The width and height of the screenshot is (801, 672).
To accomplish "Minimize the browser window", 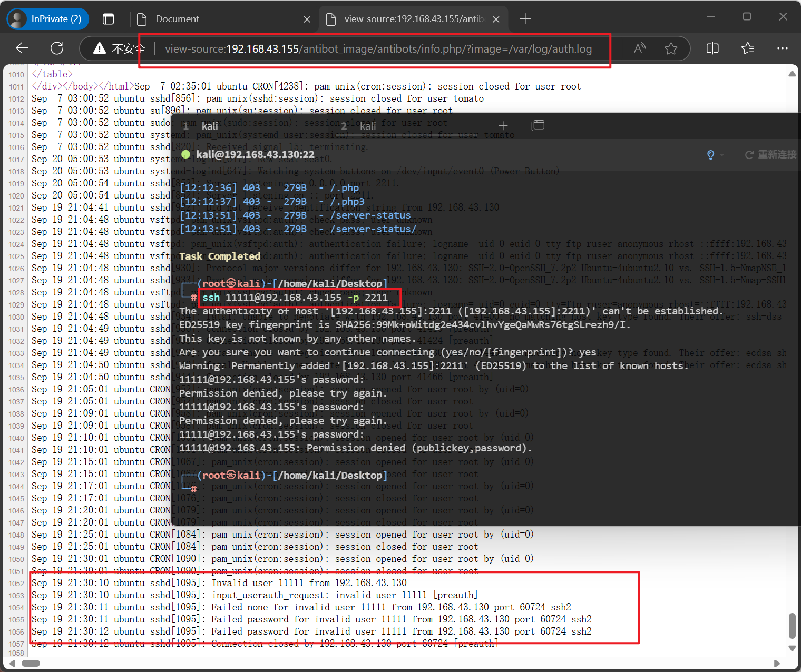I will click(711, 16).
